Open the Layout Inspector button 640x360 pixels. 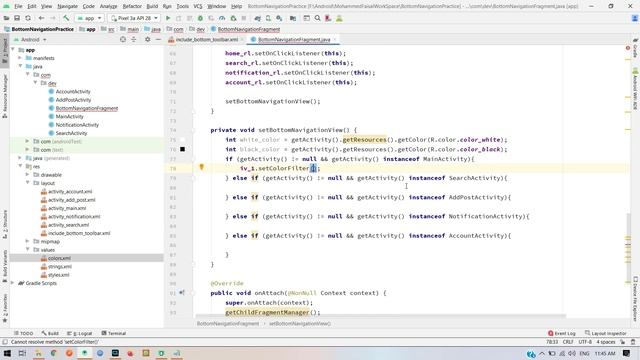[x=605, y=333]
